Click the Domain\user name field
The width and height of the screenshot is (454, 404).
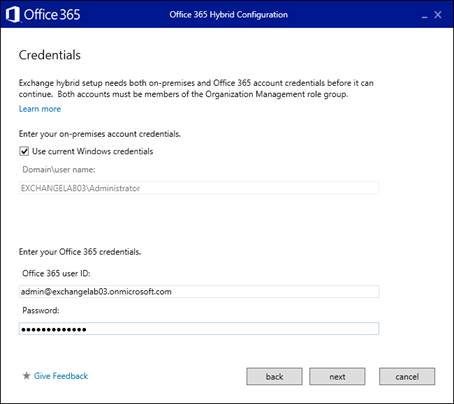pos(199,188)
